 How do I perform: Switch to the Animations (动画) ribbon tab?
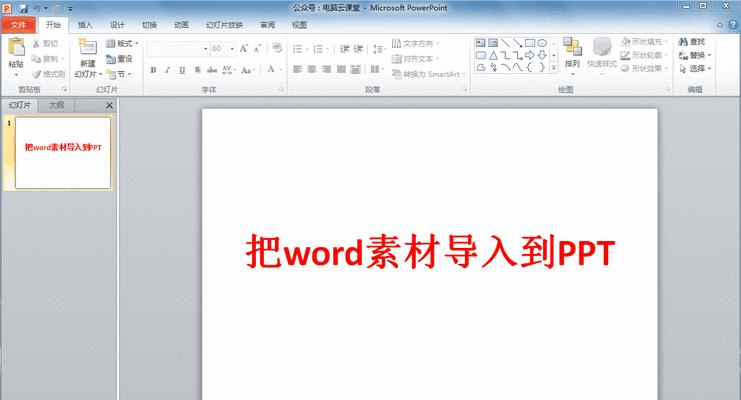tap(181, 25)
